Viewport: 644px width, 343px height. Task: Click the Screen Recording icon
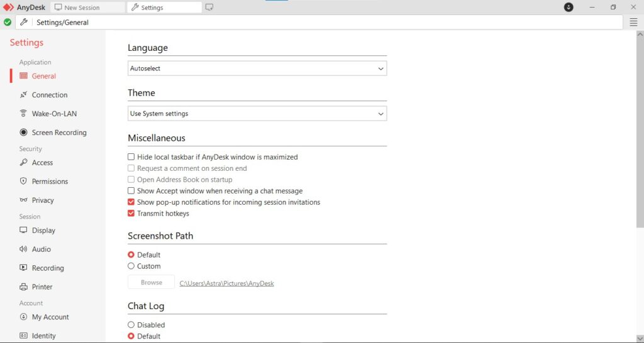(23, 132)
